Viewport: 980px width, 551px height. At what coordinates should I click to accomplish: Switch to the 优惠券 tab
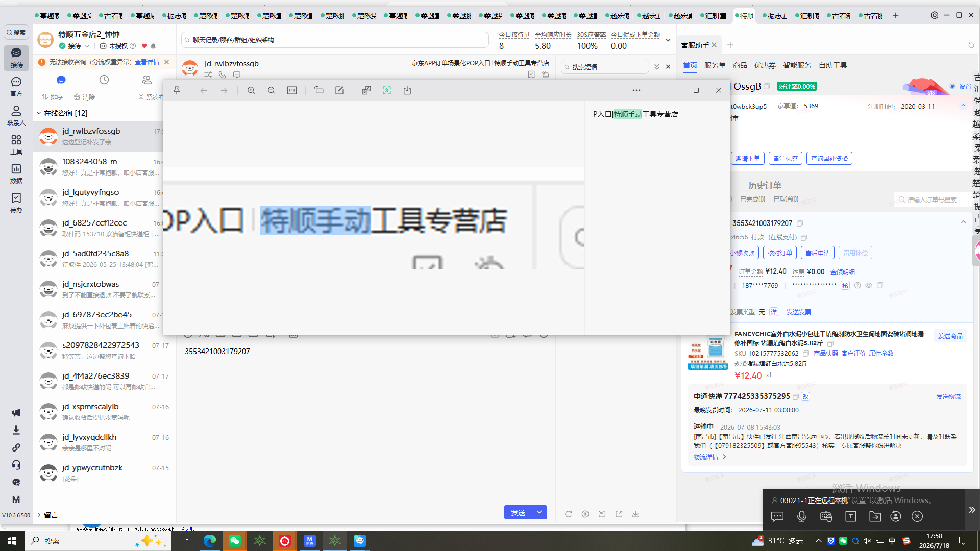click(x=765, y=65)
